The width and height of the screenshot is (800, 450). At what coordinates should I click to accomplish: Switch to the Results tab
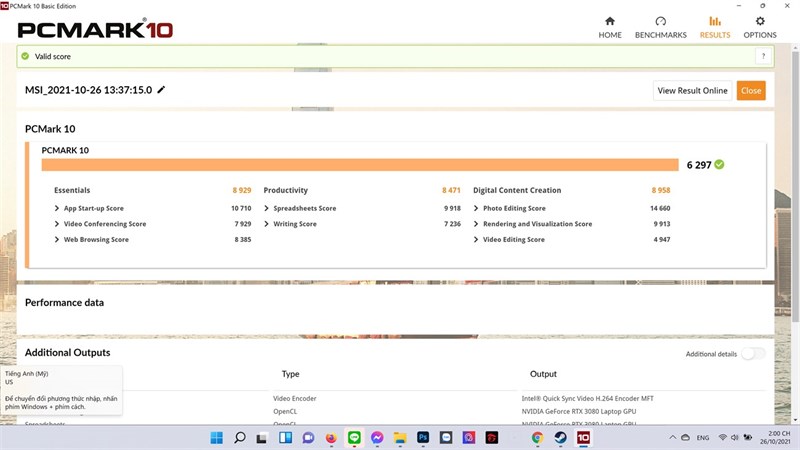[x=715, y=28]
